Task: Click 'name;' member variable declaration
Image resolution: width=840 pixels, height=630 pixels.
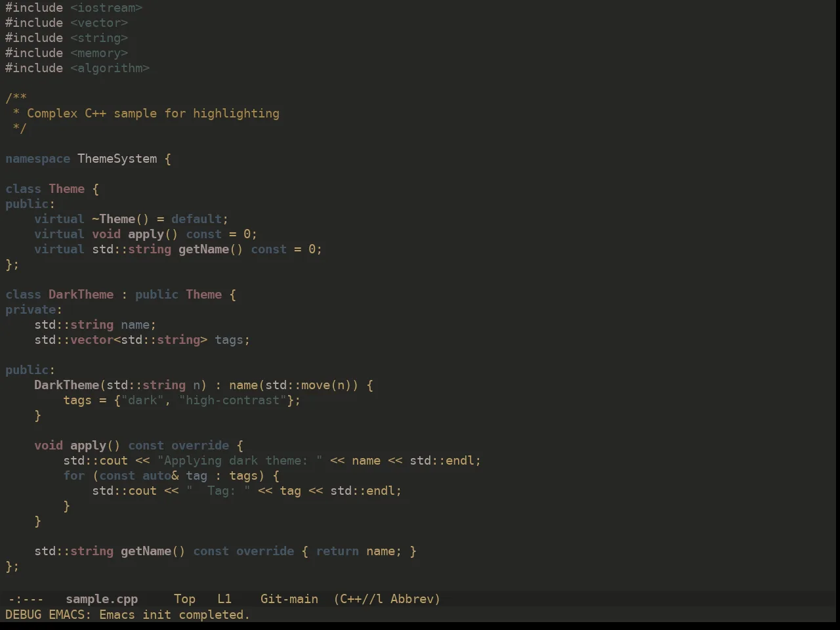Action: 138,325
